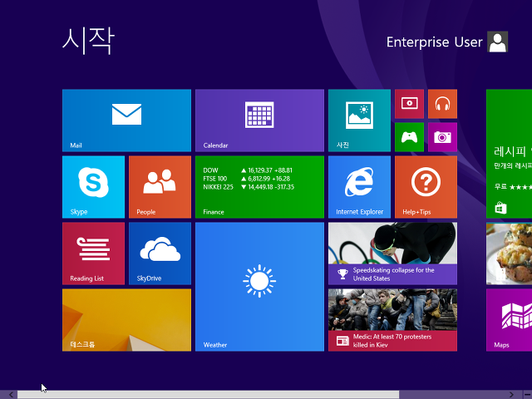Open Kiev protesters news tile
Screen dimensions: 532x399
(392, 320)
